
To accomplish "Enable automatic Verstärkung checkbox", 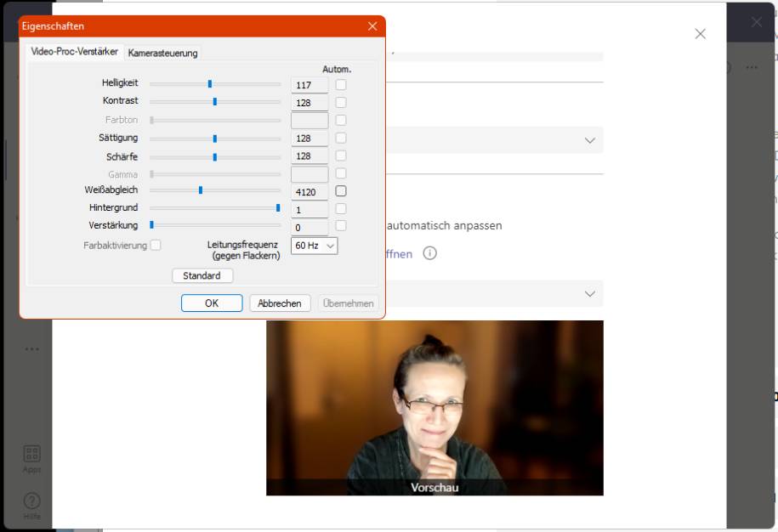I will (x=341, y=226).
